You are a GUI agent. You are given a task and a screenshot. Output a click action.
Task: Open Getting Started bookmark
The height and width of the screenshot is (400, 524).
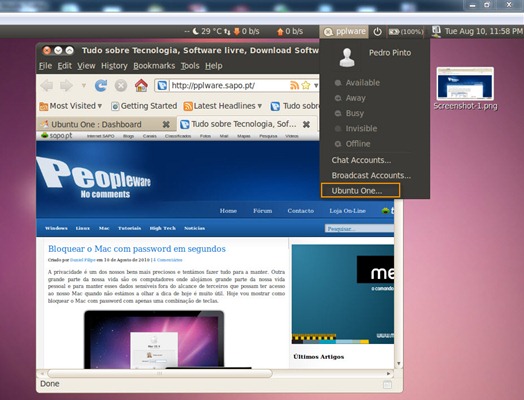click(144, 106)
